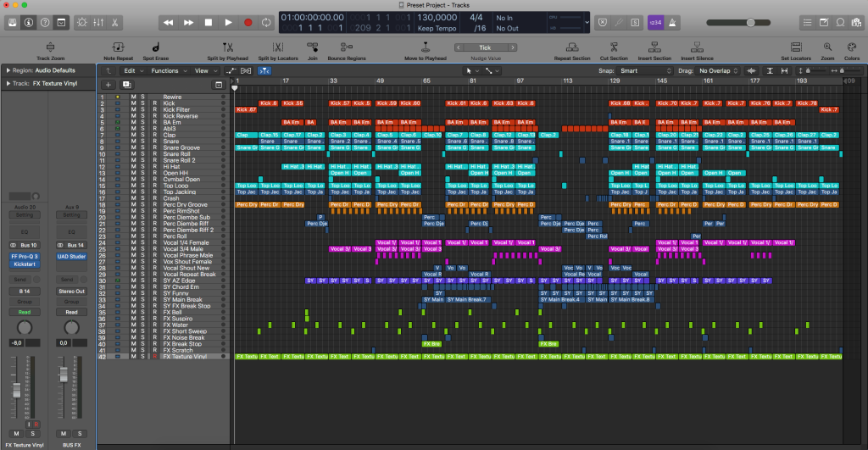
Task: Click the Set Locators tool
Action: pos(796,51)
